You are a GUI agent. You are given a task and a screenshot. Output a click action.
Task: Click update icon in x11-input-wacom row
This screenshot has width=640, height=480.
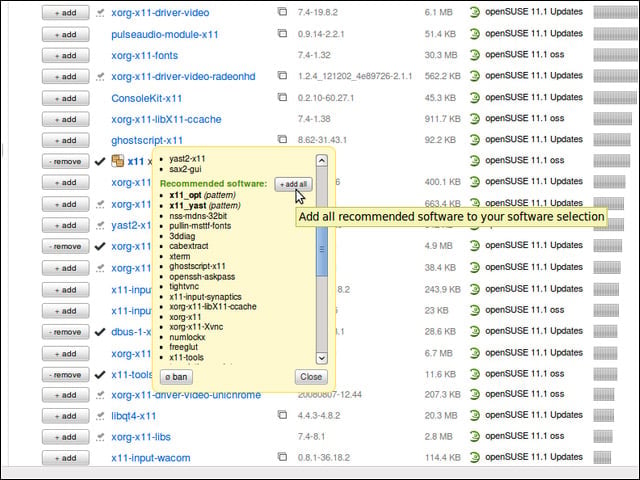click(x=282, y=456)
